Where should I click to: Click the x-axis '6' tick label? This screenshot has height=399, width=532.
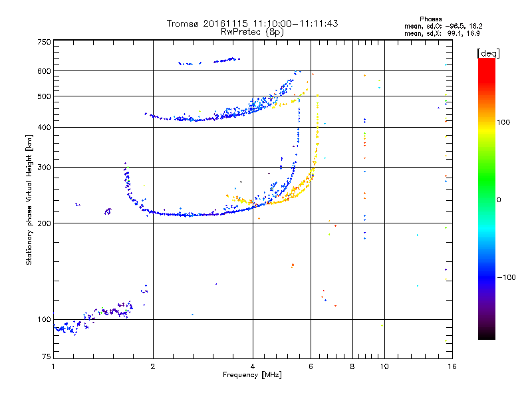pos(311,366)
